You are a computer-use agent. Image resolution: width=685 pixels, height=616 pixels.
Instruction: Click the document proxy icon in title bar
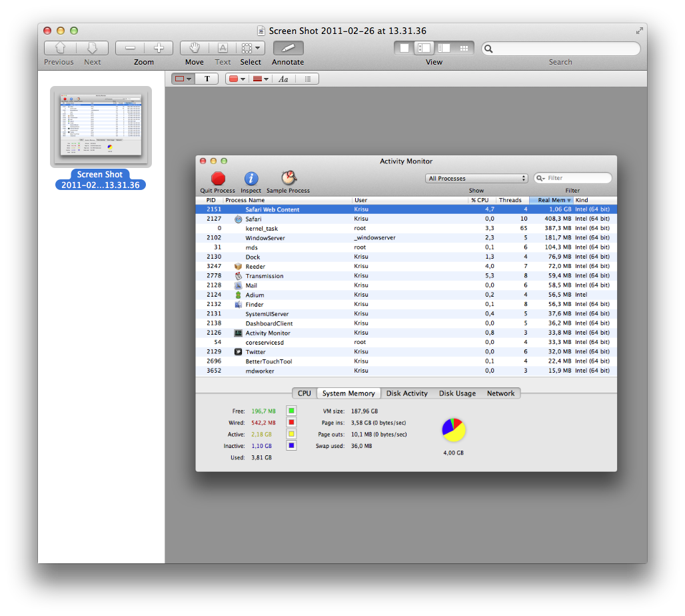(x=261, y=31)
